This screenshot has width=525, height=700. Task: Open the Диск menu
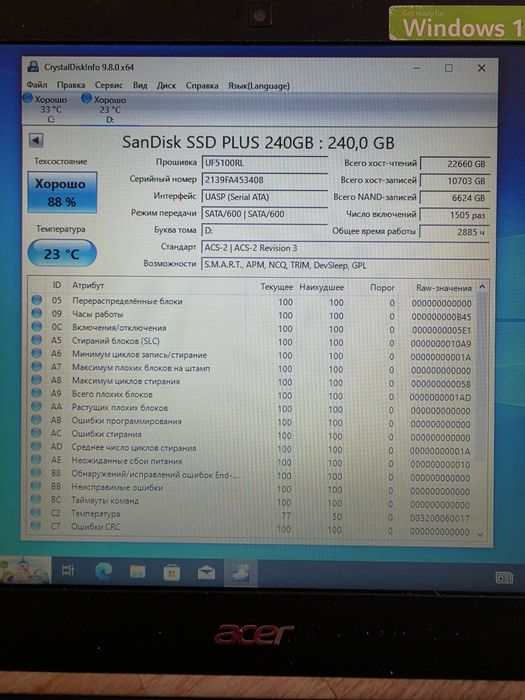click(166, 85)
